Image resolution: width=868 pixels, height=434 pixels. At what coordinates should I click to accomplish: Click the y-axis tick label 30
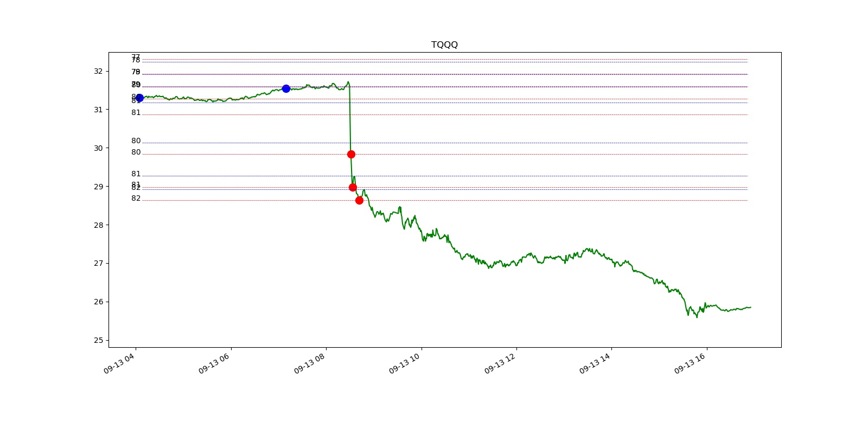click(x=98, y=148)
